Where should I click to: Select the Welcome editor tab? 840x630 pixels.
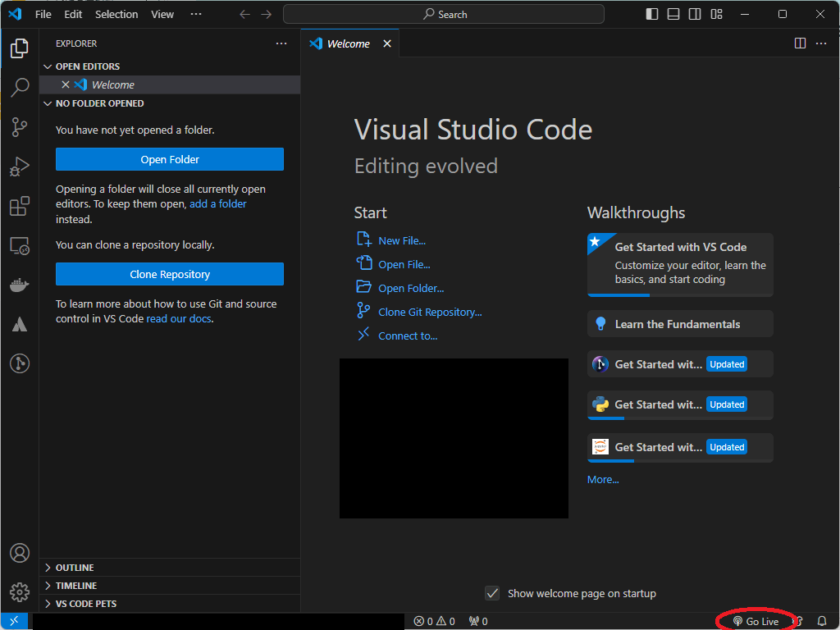(349, 43)
